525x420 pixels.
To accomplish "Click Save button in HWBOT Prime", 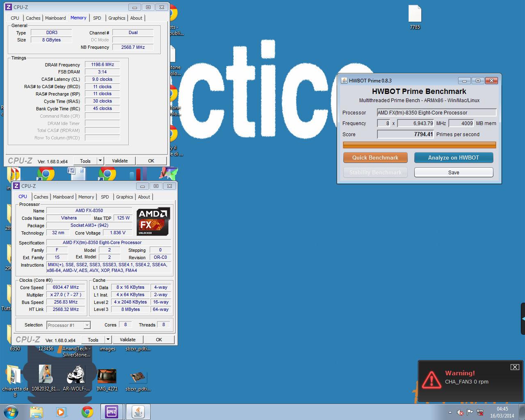I will pyautogui.click(x=454, y=172).
